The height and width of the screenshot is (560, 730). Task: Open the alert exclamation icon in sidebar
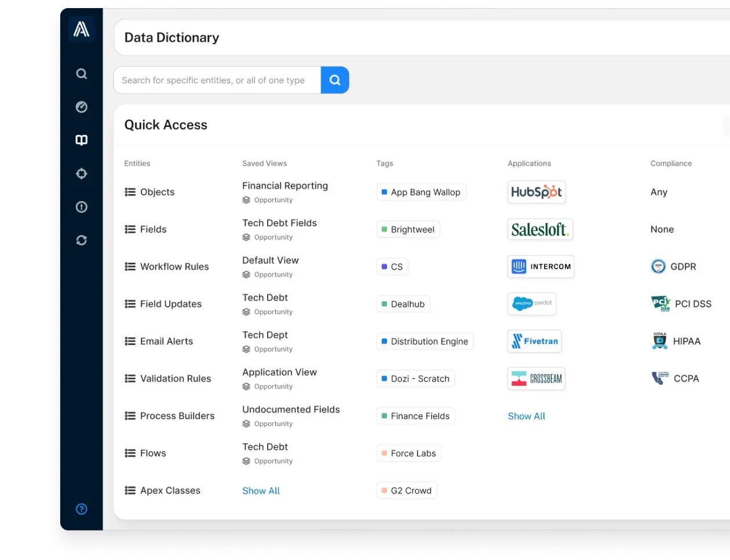pyautogui.click(x=82, y=207)
